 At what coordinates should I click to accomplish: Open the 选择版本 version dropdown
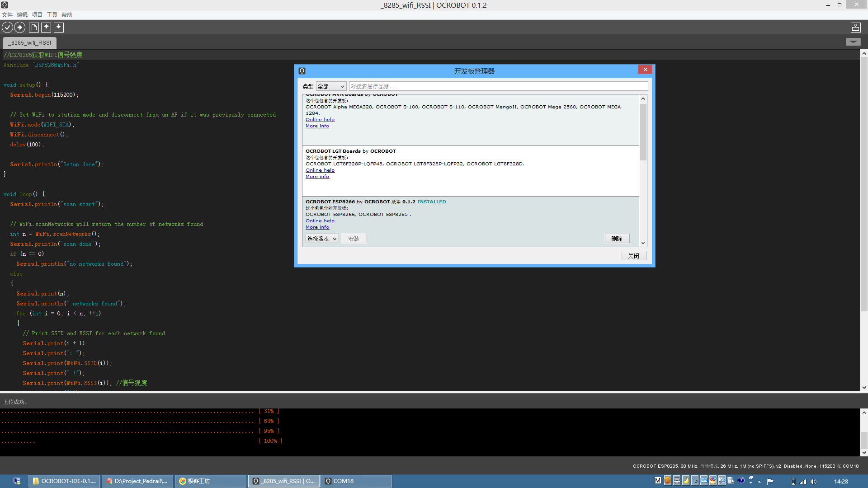(322, 239)
